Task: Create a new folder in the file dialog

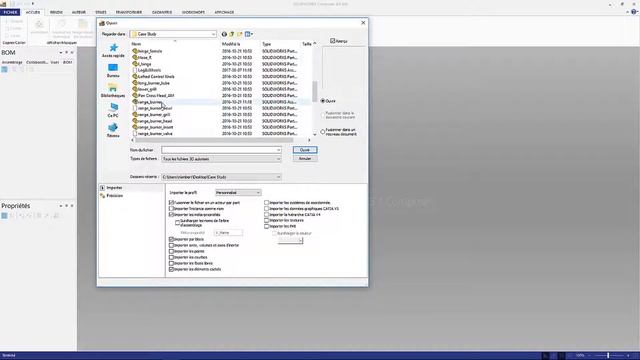Action: tap(240, 34)
